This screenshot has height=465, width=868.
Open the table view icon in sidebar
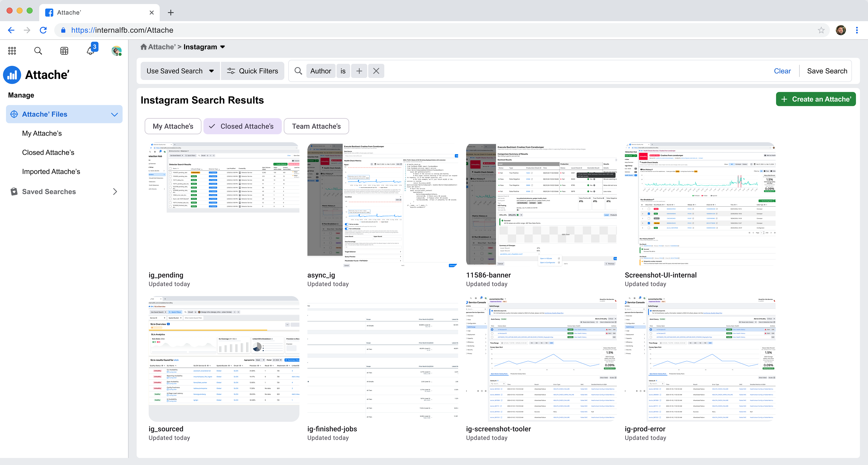[x=64, y=51]
